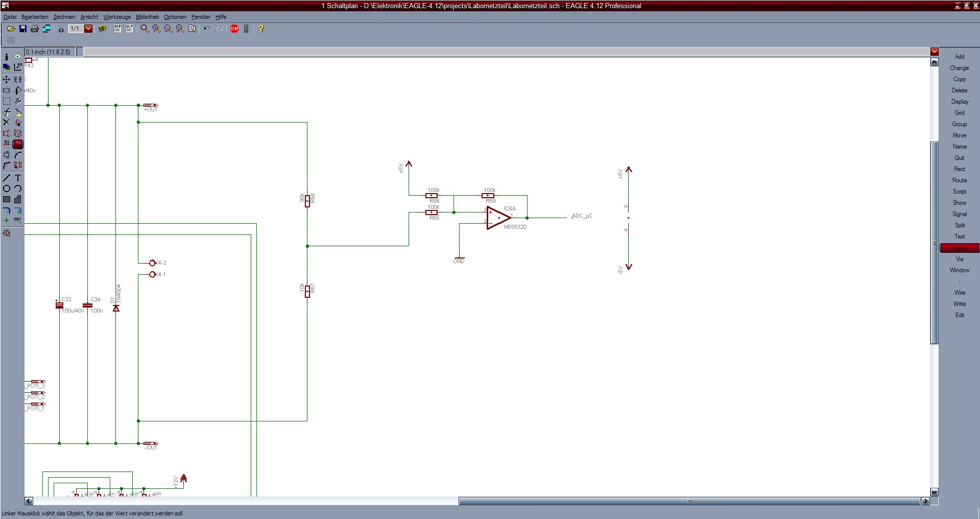Click the traffic light Go icon

click(x=246, y=29)
